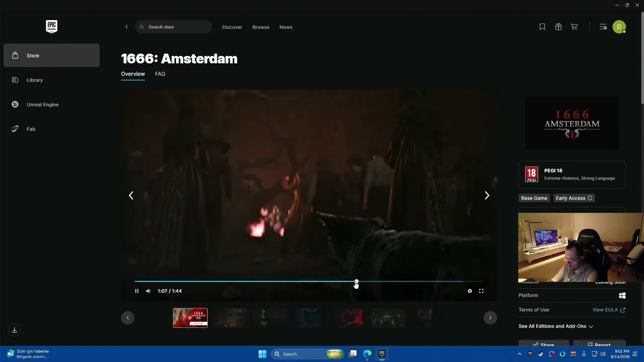This screenshot has height=362, width=644.
Task: Open the shopping cart icon
Action: tap(574, 27)
